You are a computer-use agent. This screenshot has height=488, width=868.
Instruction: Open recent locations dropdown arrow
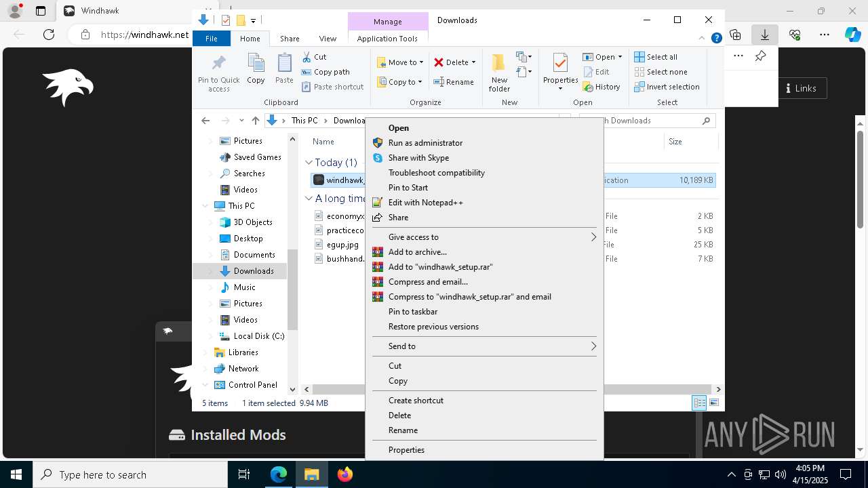241,121
